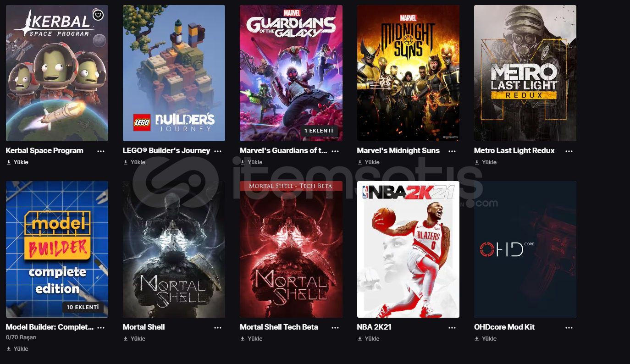Open the OHDcore Mod Kit cover thumbnail
This screenshot has width=630, height=364.
(x=525, y=249)
